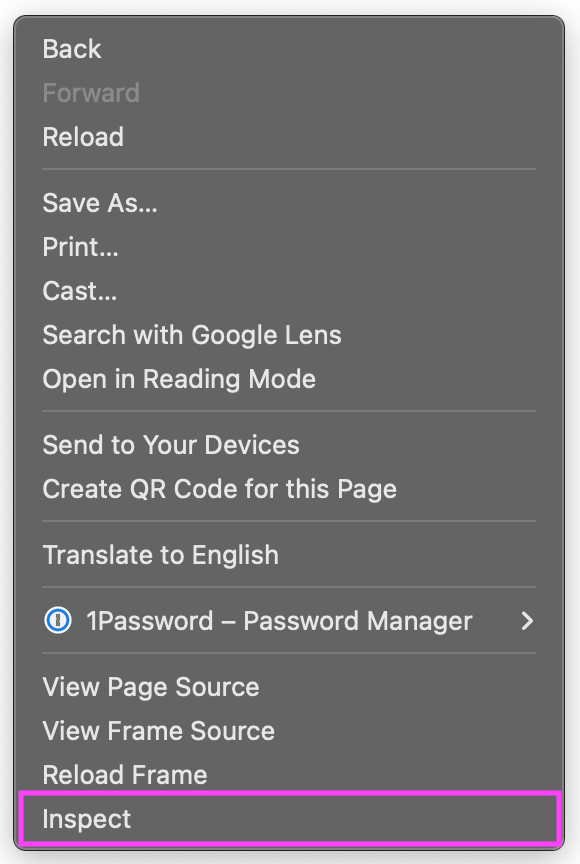
Task: View Frame Source
Action: click(158, 731)
